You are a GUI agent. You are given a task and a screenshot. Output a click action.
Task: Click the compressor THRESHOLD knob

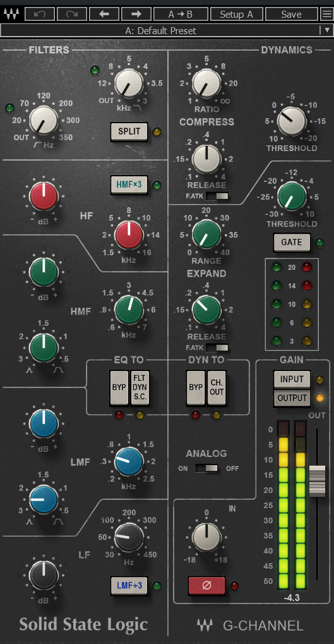click(x=292, y=121)
